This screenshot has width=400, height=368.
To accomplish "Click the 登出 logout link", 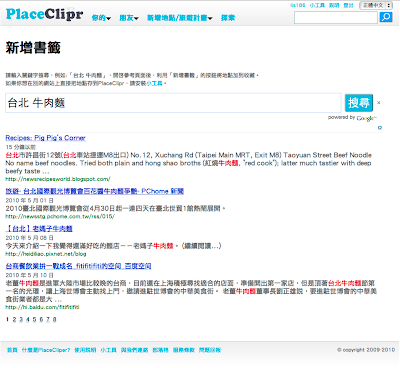I will click(x=348, y=5).
